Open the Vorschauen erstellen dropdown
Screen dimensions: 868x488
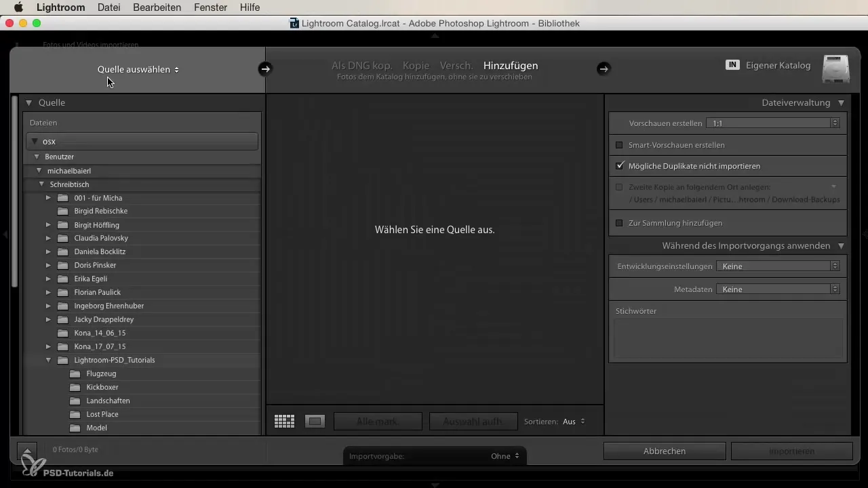(773, 123)
